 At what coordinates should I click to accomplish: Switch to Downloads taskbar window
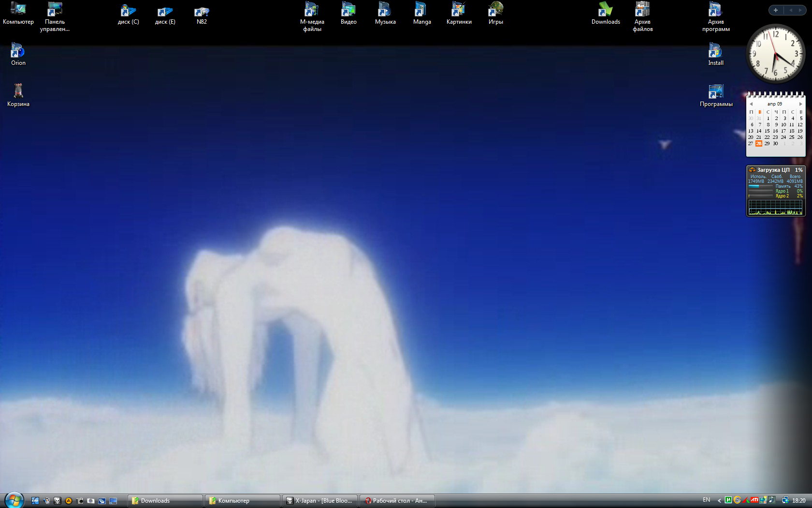[165, 501]
